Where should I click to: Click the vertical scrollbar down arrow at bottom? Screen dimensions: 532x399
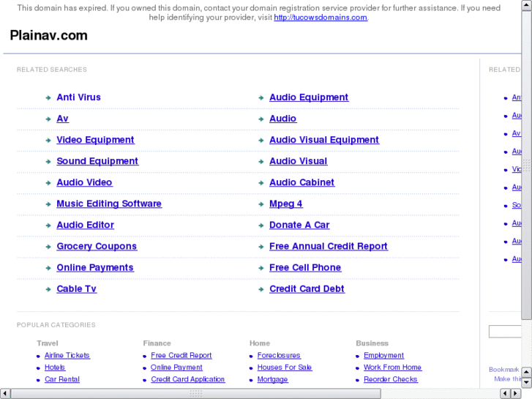tap(527, 383)
